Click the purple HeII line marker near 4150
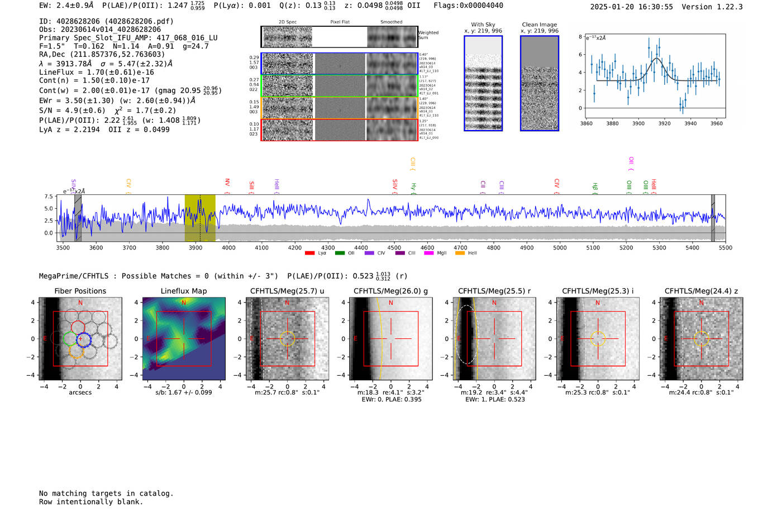Viewport: 782px width, 532px height. point(276,186)
